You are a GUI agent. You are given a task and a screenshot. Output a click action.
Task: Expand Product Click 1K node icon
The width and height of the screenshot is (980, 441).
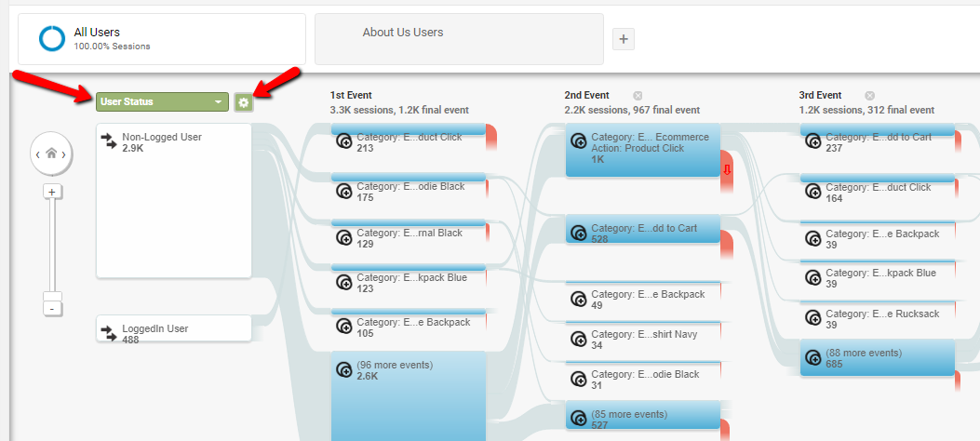[x=579, y=141]
